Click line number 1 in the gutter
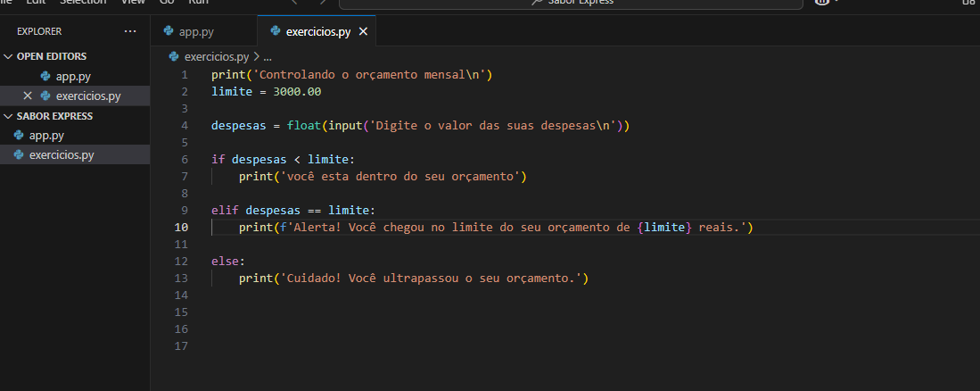This screenshot has width=980, height=391. 184,75
